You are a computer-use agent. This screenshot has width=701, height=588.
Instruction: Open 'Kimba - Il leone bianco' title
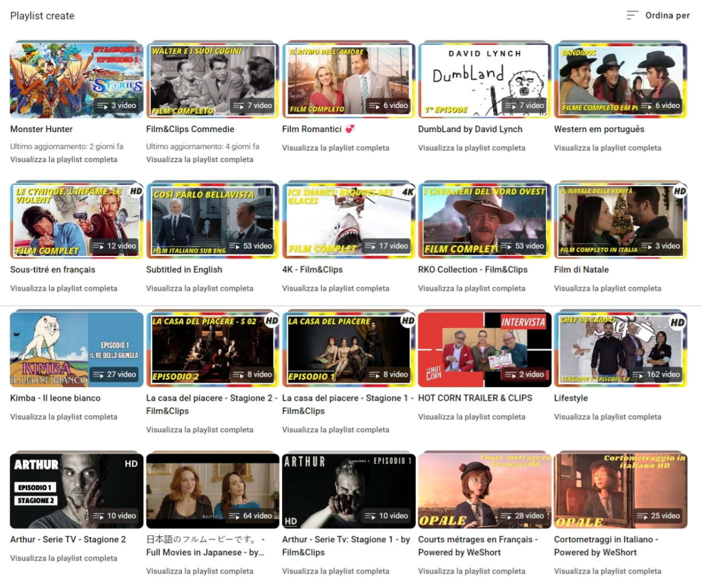56,398
